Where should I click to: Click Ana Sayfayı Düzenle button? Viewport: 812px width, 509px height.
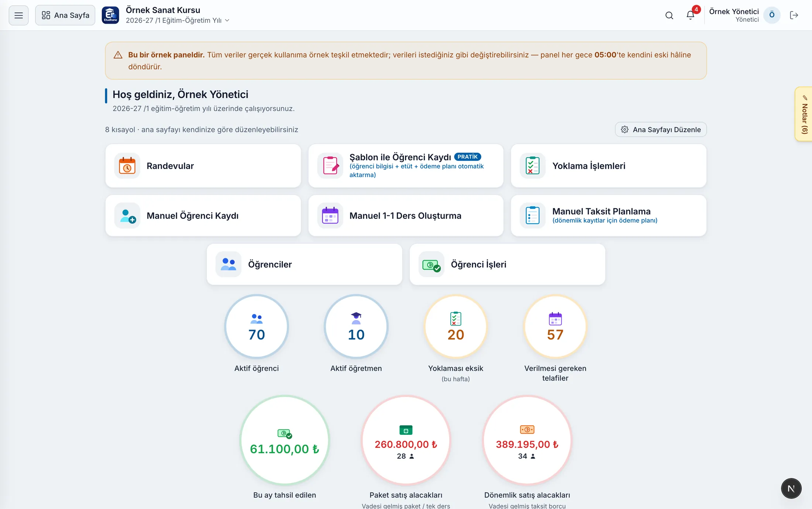661,130
